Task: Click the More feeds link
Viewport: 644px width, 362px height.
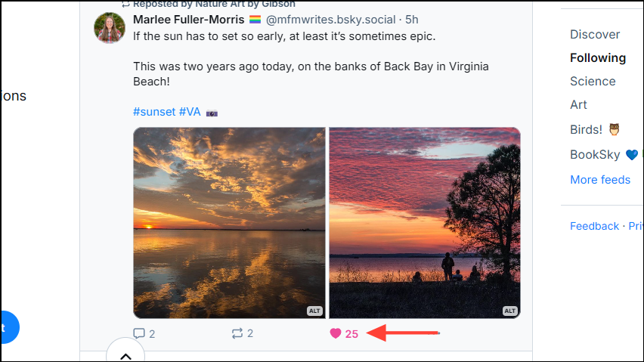Action: (600, 179)
